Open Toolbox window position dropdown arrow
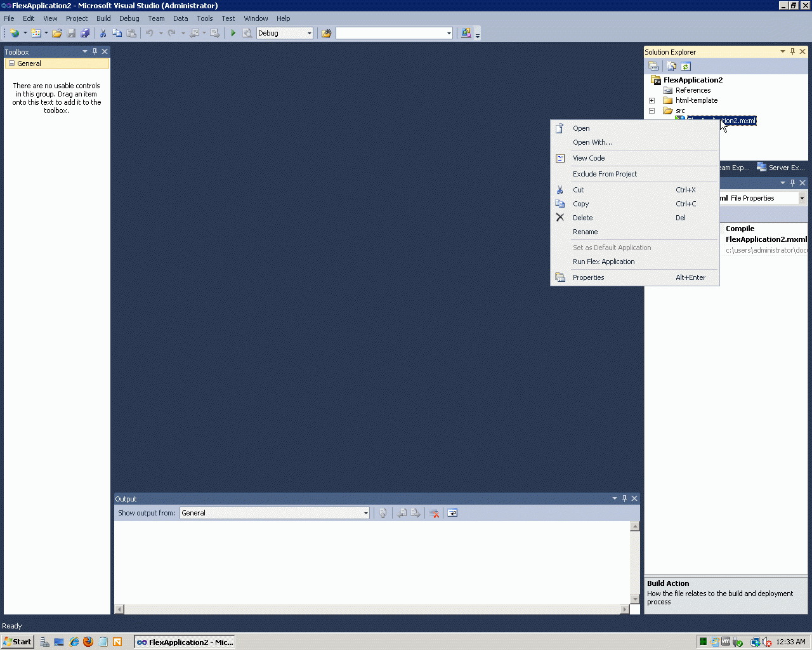The height and width of the screenshot is (650, 812). pos(85,51)
